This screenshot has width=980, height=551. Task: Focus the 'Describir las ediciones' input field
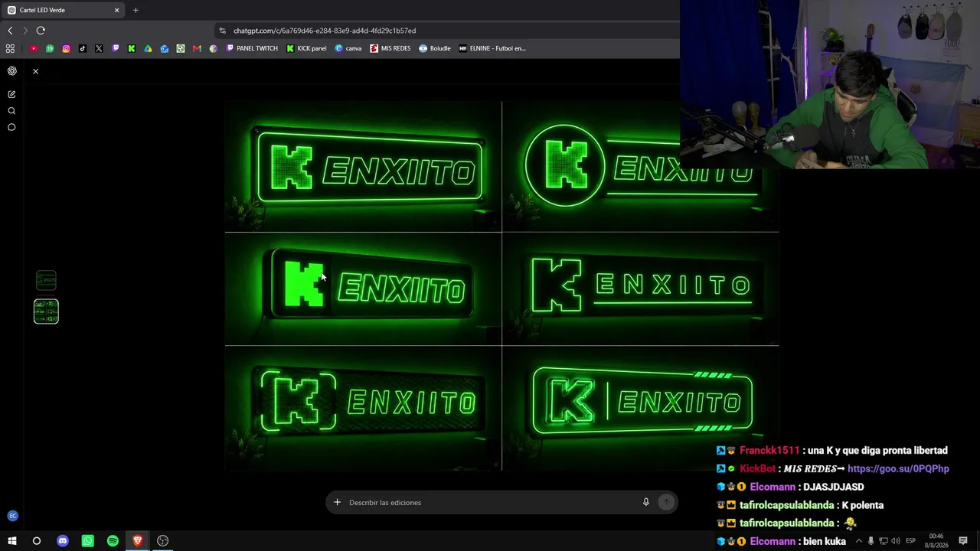[490, 503]
